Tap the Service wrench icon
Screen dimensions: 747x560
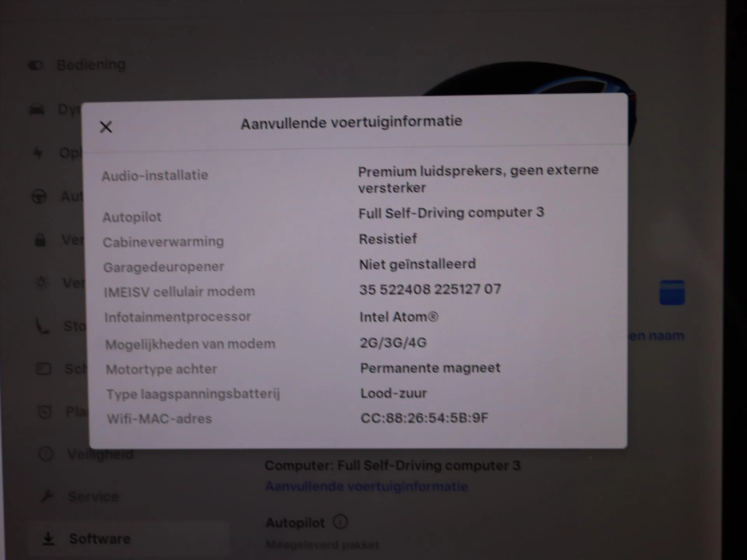pos(47,496)
